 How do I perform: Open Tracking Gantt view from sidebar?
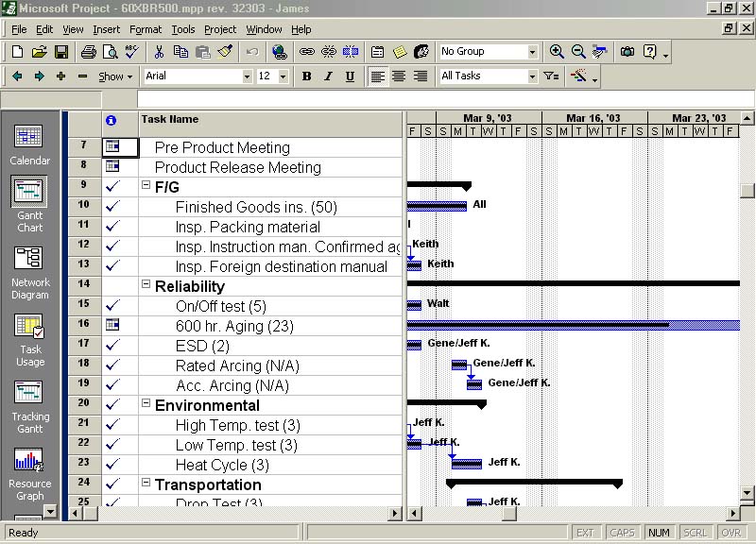click(30, 407)
